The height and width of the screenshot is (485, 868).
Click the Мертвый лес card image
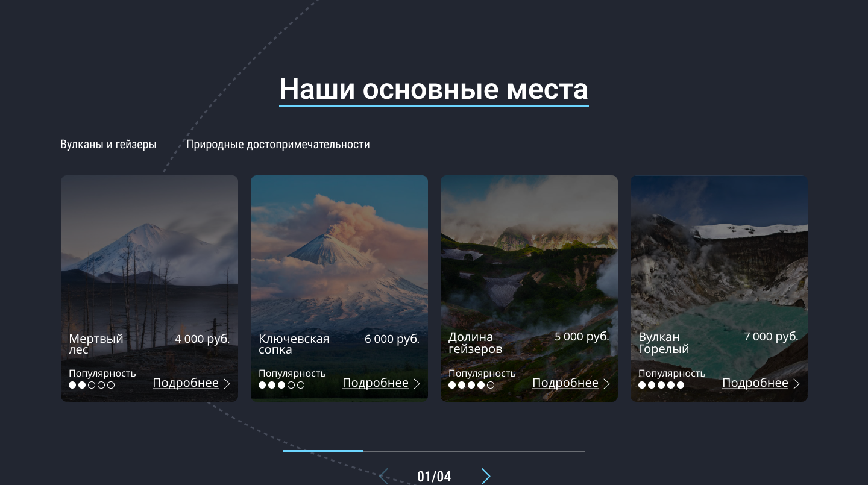[149, 253]
